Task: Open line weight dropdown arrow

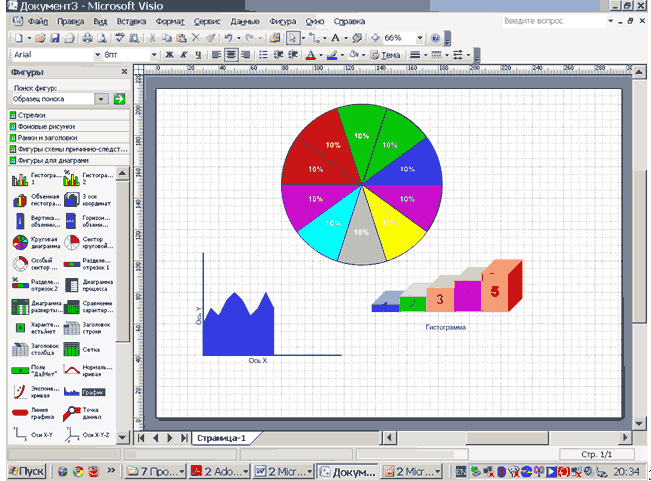Action: coord(426,55)
